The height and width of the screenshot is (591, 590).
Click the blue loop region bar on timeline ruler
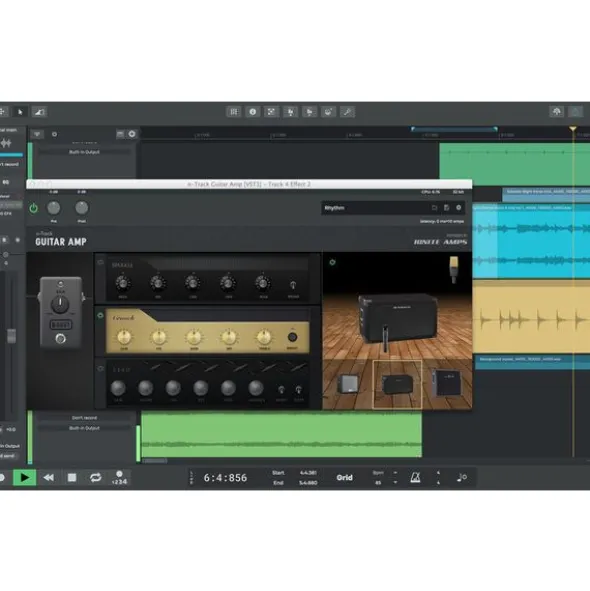click(454, 129)
